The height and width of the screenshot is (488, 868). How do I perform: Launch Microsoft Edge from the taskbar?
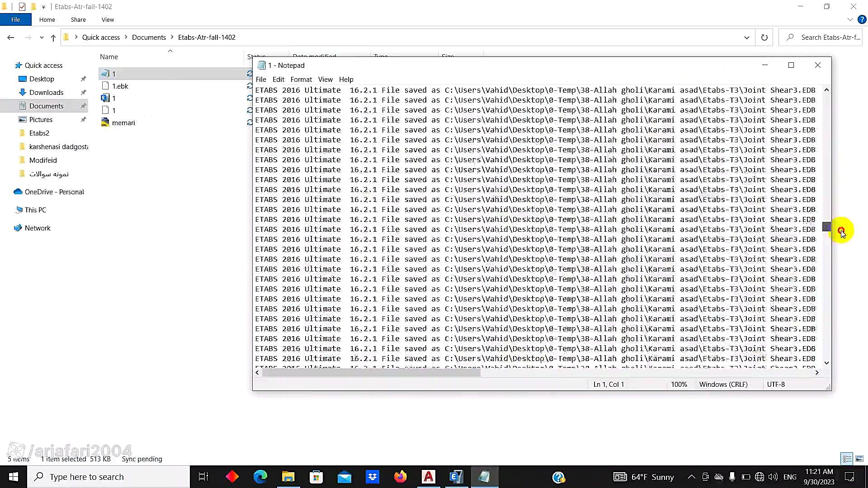pos(260,477)
